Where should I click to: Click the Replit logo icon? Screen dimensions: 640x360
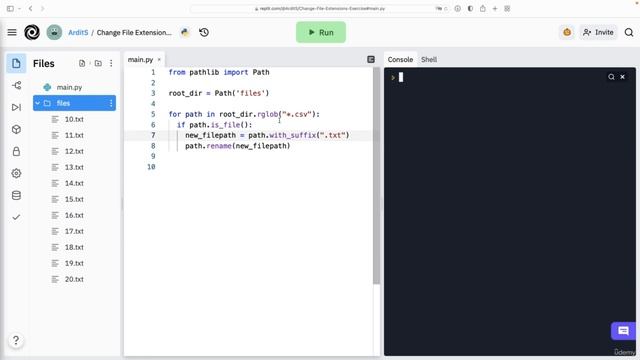(32, 32)
